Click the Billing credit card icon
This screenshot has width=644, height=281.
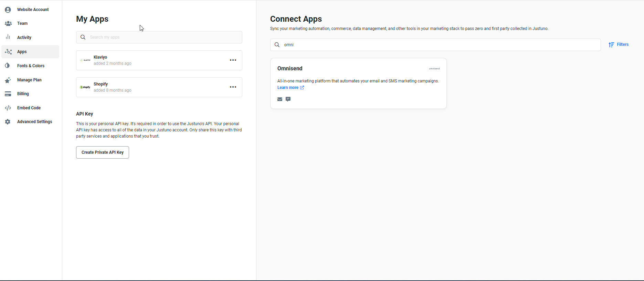point(8,94)
